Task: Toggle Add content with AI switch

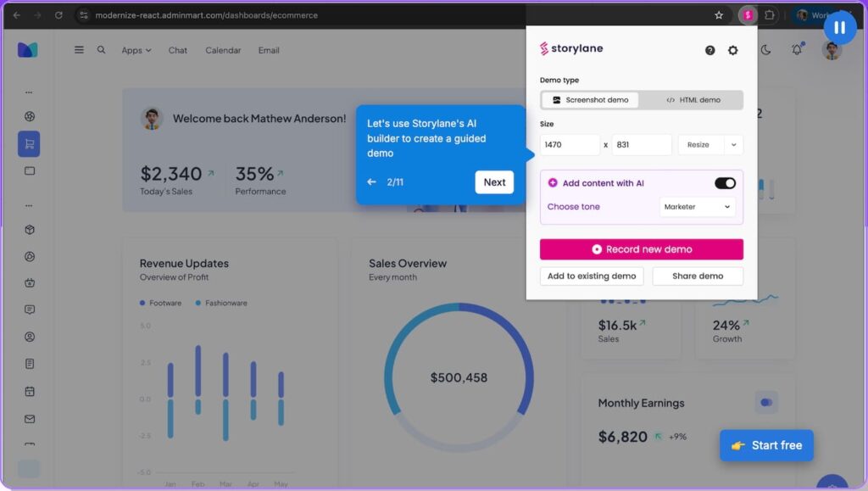Action: point(725,183)
